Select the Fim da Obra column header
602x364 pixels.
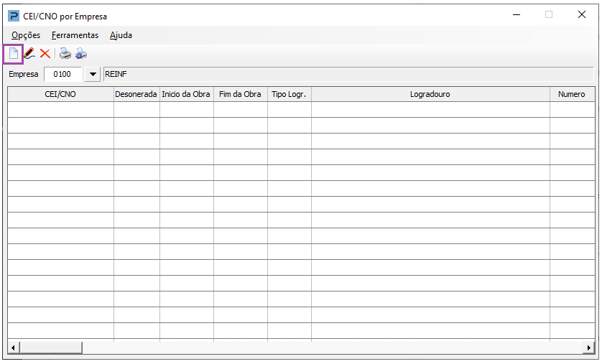tap(240, 94)
